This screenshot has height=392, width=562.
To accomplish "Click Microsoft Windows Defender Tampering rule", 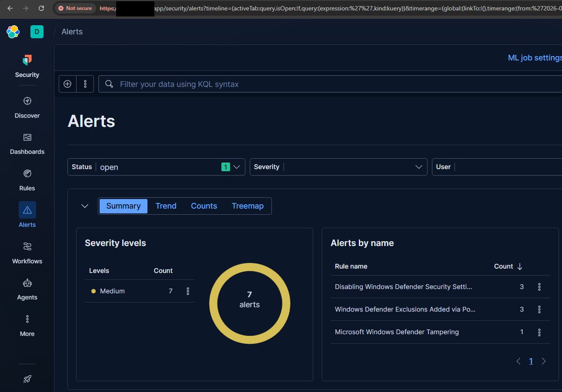I will tap(397, 332).
